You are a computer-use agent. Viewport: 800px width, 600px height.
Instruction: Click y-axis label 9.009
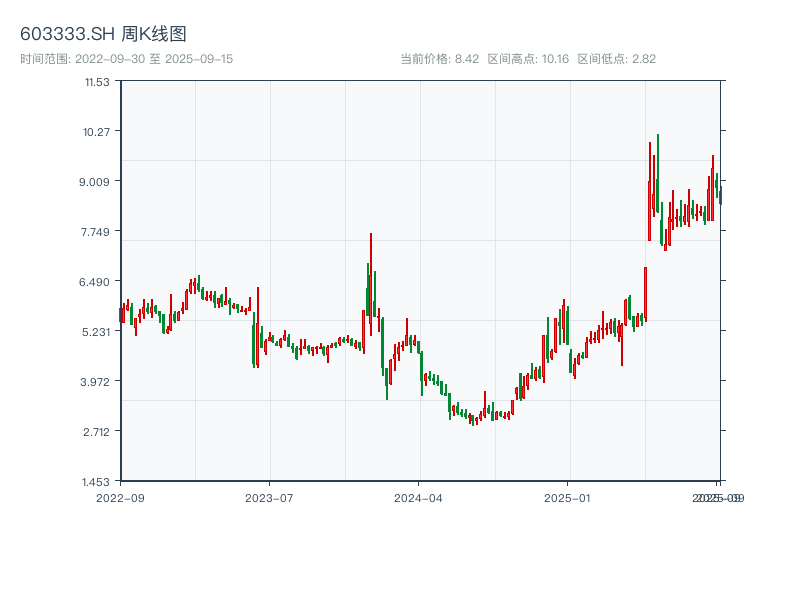point(94,182)
